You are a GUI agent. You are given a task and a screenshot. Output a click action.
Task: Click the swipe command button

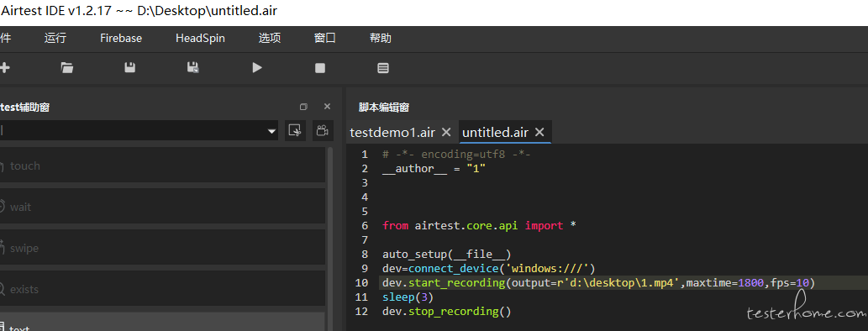point(161,248)
